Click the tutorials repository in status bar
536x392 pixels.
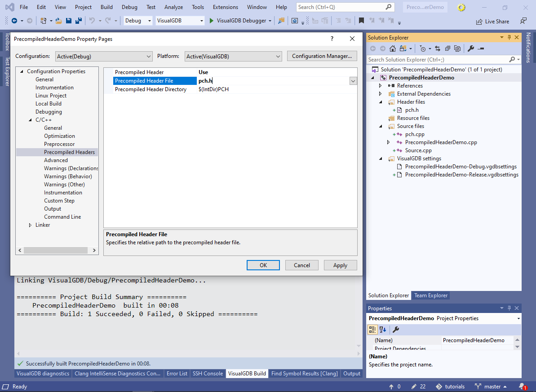pos(451,387)
